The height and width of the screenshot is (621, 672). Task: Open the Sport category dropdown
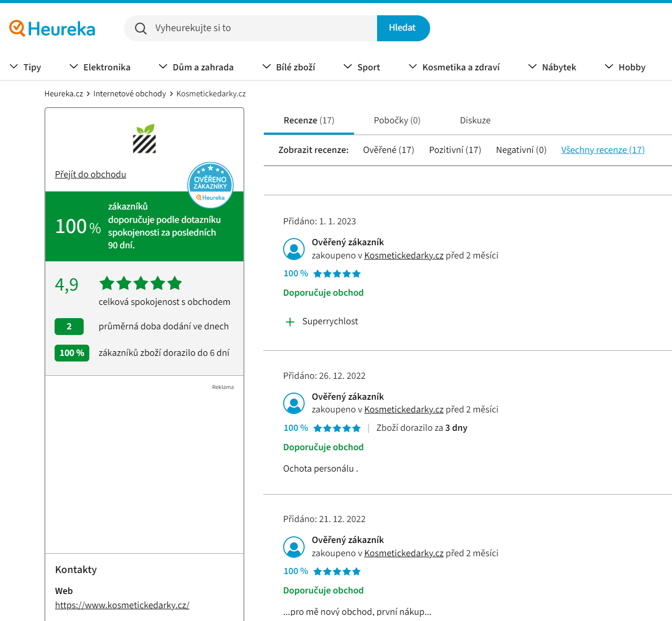click(362, 67)
